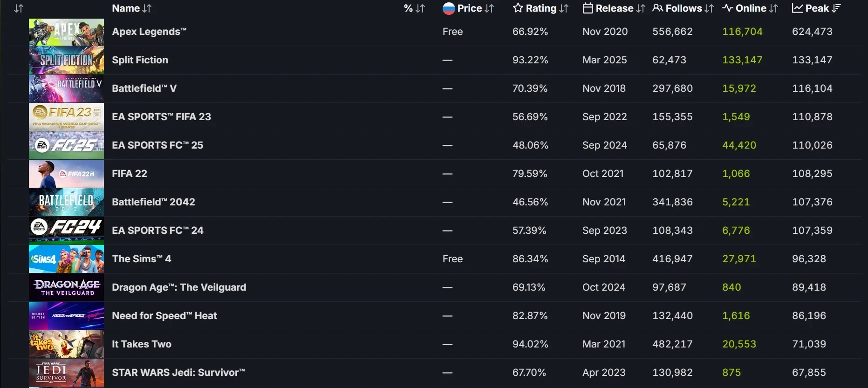
Task: Click the chart icon in the Peak header
Action: (x=798, y=8)
